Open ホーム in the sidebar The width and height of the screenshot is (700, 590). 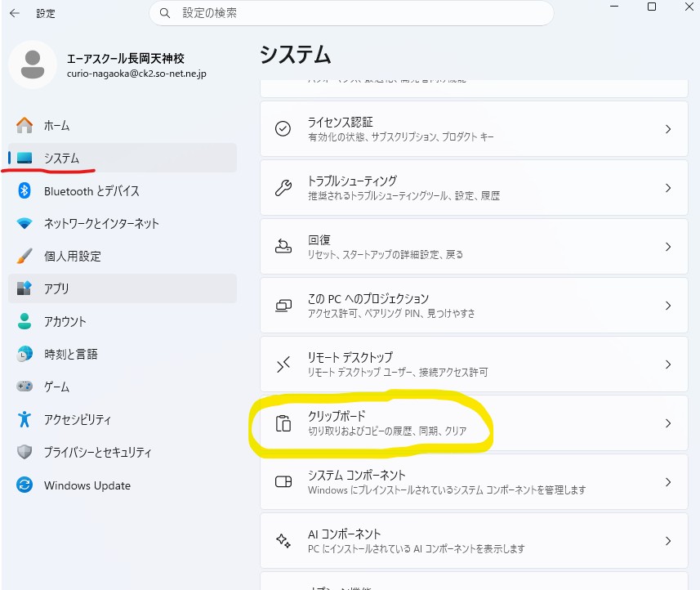pyautogui.click(x=56, y=125)
